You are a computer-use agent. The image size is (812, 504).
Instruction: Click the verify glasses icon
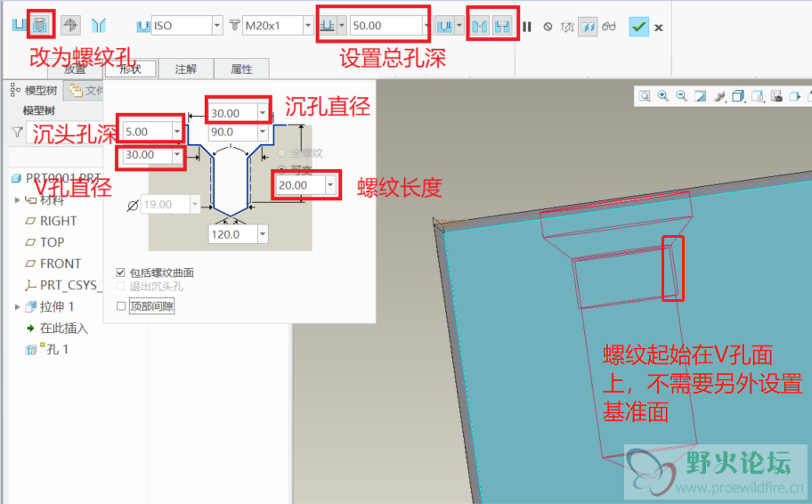609,27
